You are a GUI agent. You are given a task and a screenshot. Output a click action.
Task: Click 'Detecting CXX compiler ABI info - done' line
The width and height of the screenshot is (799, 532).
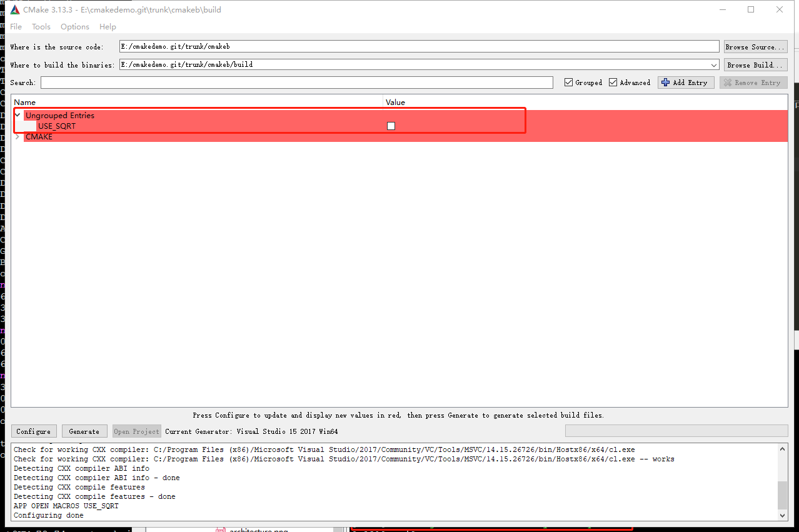pos(97,478)
